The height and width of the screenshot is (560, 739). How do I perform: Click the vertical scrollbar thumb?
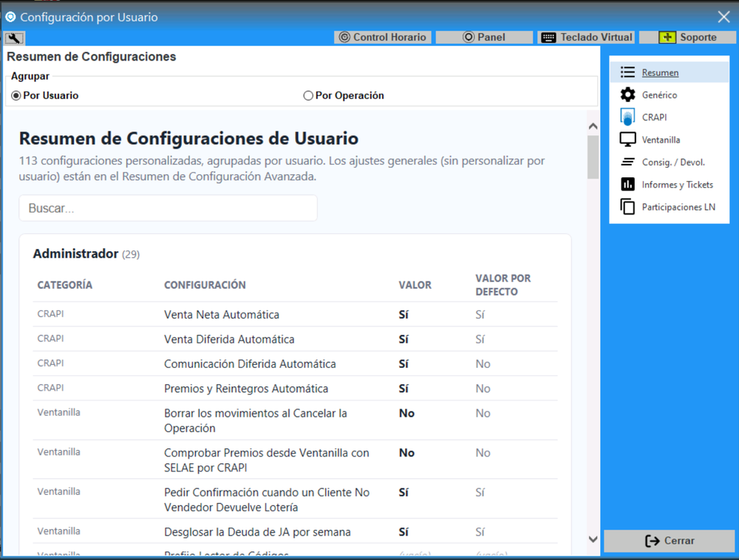click(x=593, y=157)
